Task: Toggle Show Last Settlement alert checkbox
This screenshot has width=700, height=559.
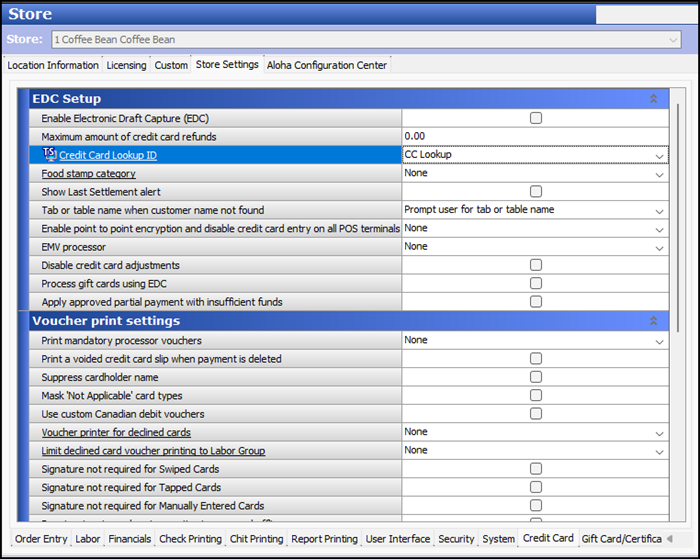Action: (536, 192)
